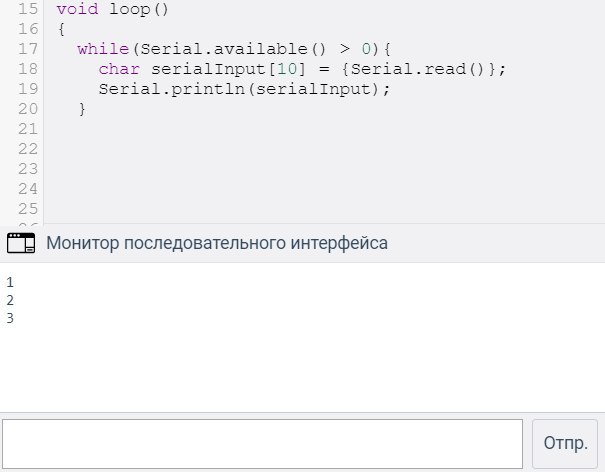
Task: Click output line '2' in serial monitor
Action: click(x=10, y=300)
